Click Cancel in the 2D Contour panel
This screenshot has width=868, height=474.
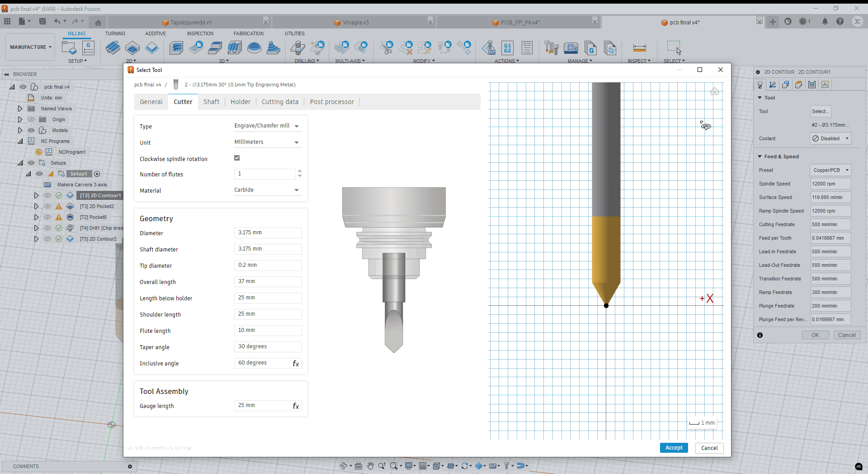coord(847,335)
